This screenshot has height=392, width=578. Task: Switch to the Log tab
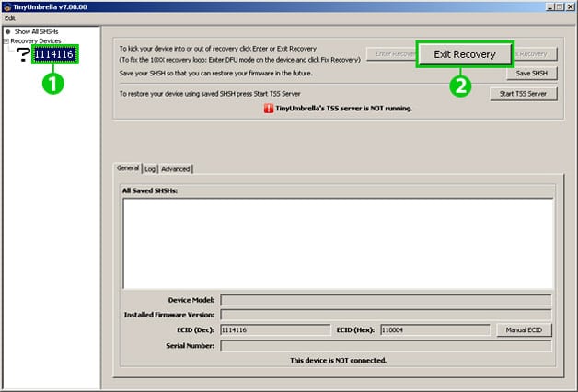(150, 169)
